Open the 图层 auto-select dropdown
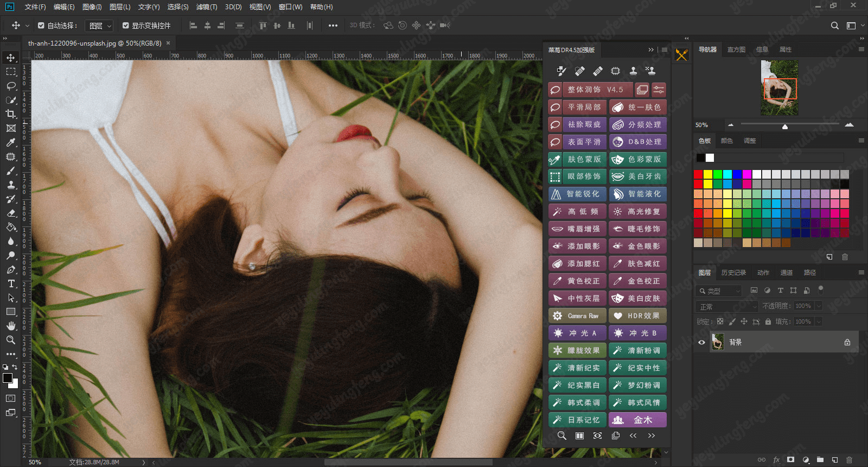This screenshot has height=467, width=868. 100,26
